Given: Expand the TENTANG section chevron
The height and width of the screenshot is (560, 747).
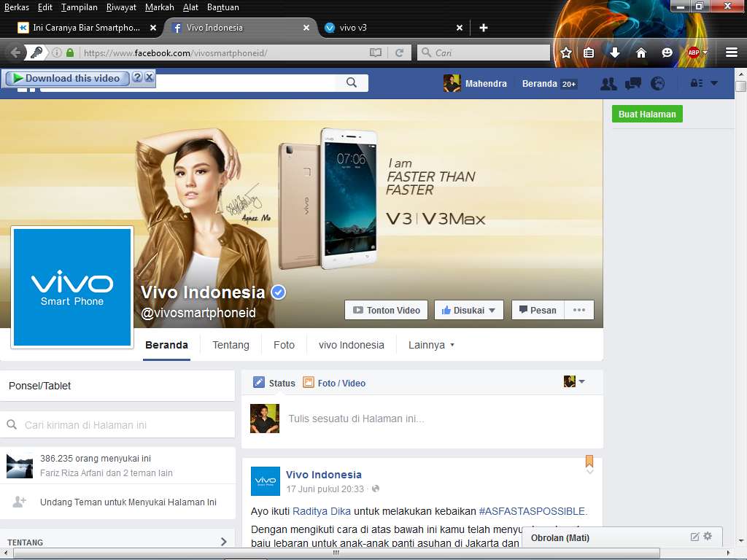Looking at the screenshot, I should [x=224, y=542].
